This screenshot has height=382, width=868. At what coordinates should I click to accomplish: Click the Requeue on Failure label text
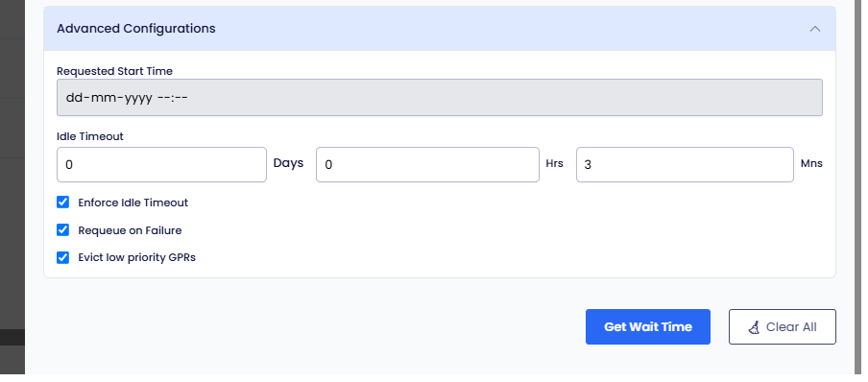point(130,230)
